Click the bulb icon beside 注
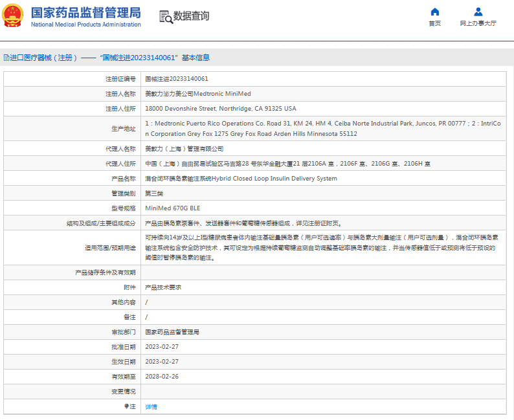 [126, 406]
